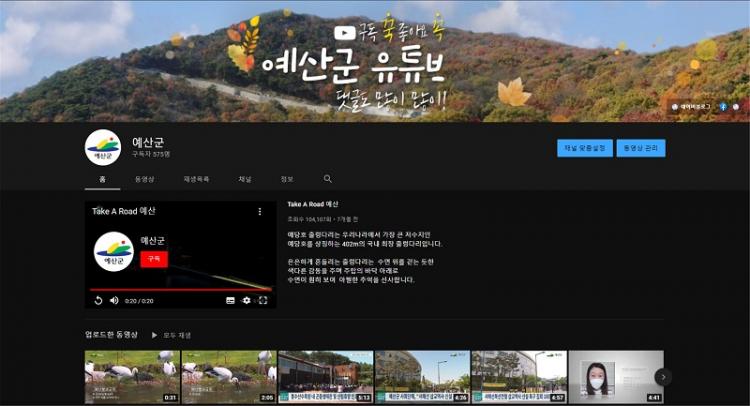Open the video player settings gear
Screen dimensions: 750x406
[x=247, y=300]
